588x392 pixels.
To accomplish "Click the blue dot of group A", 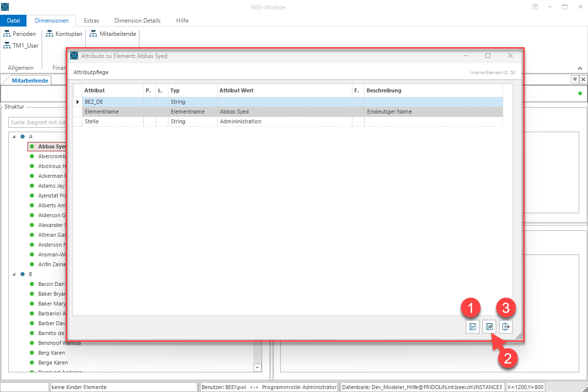I will 23,137.
